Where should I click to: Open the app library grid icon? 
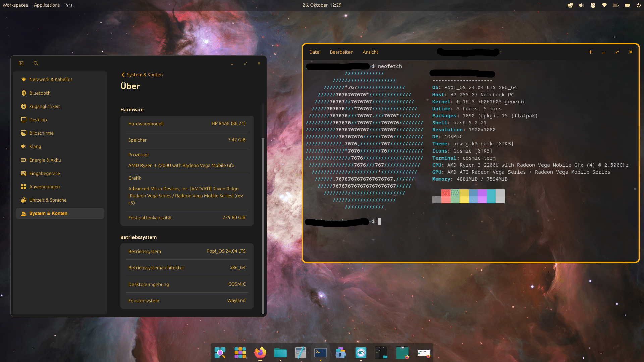[240, 353]
